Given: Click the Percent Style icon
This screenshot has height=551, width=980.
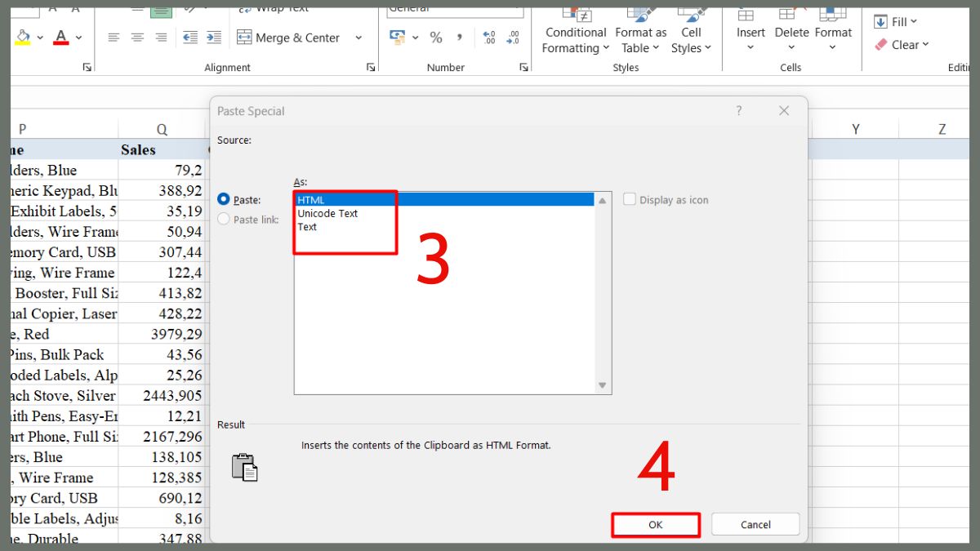Looking at the screenshot, I should click(436, 37).
